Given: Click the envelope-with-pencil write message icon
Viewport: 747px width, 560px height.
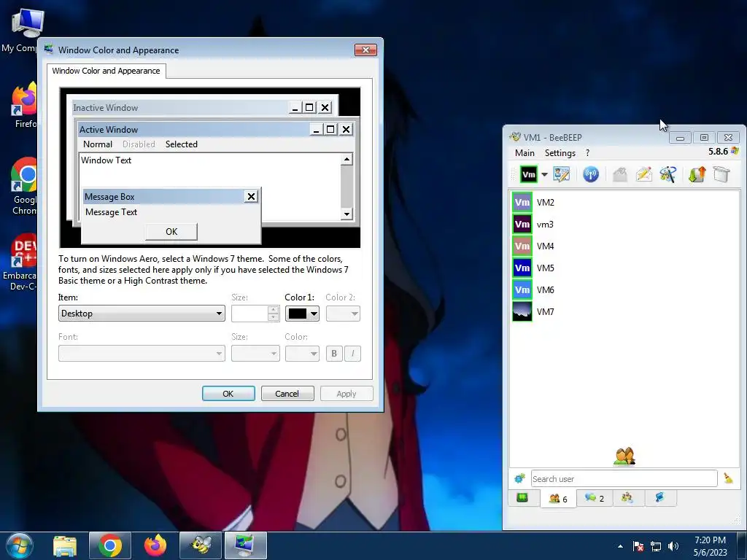Looking at the screenshot, I should [x=643, y=174].
